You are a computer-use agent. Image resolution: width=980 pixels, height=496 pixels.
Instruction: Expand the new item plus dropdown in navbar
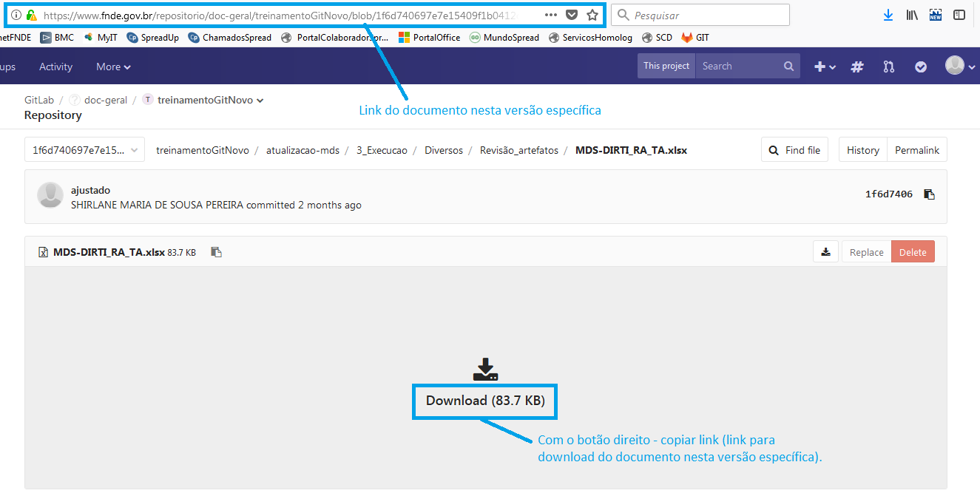pyautogui.click(x=822, y=66)
